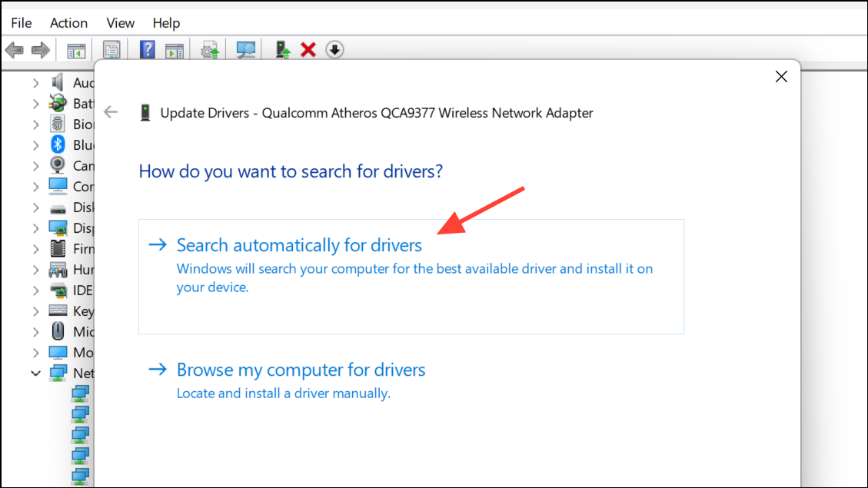Expand the Firmware category
868x488 pixels.
click(x=35, y=249)
